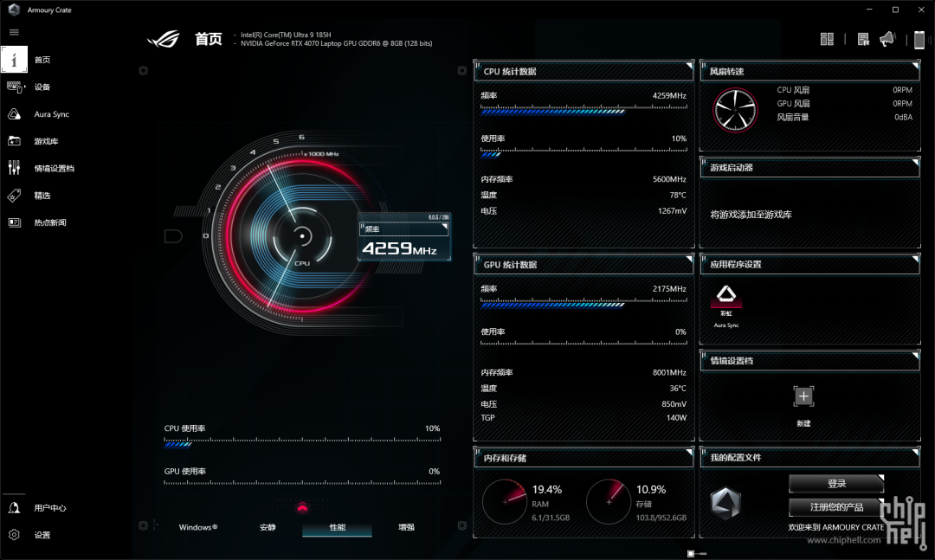Minimize the Armoury Crate window
Image resolution: width=935 pixels, height=560 pixels.
(869, 10)
